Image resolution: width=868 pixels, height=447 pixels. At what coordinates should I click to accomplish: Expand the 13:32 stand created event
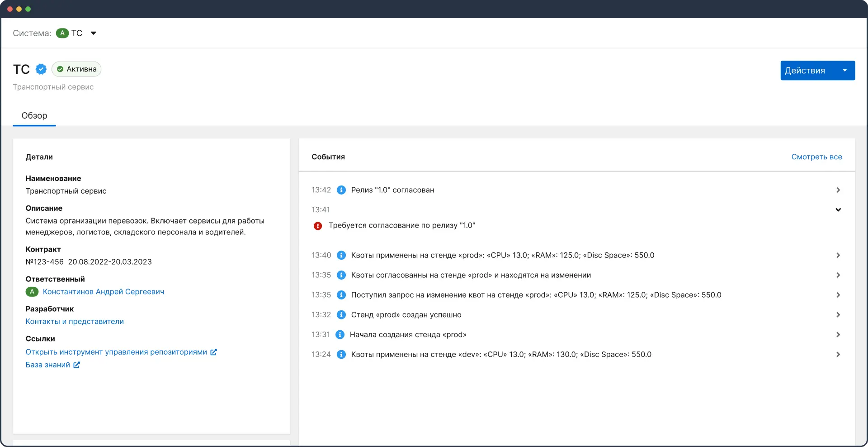838,315
